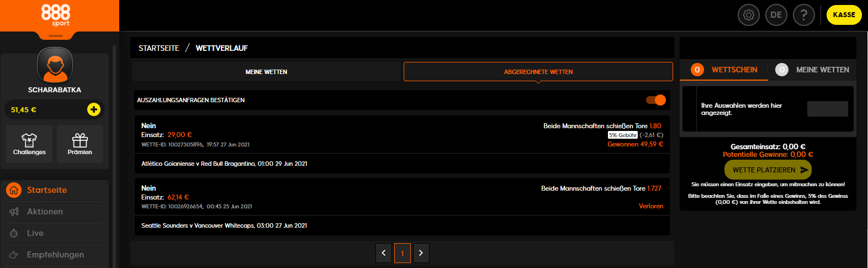Click the Wette platzieren button
Viewport: 868px width, 268px height.
tap(768, 170)
